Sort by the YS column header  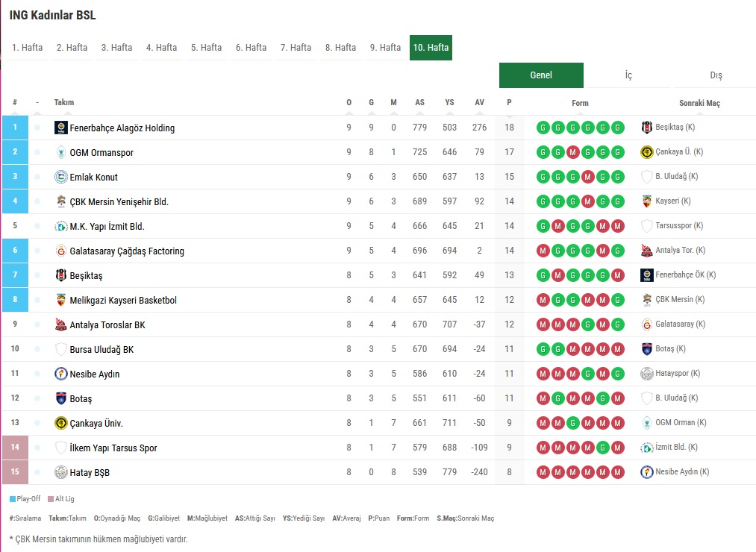pos(449,102)
